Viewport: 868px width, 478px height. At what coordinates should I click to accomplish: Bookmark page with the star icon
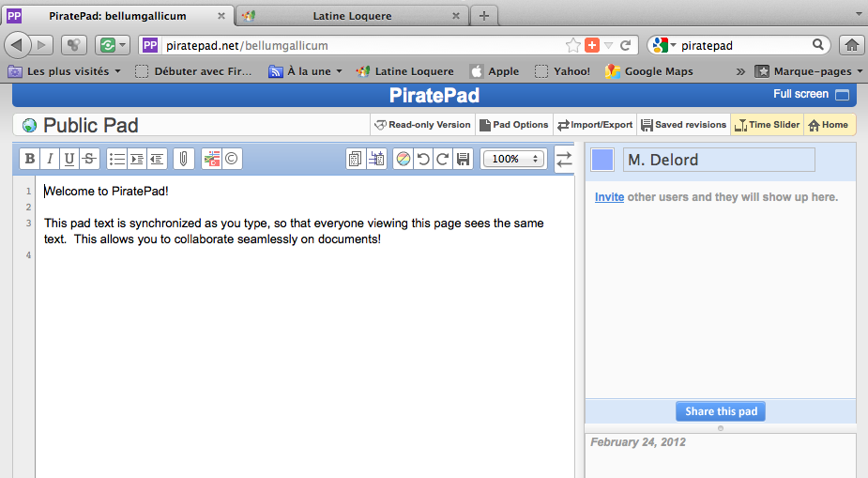[573, 45]
